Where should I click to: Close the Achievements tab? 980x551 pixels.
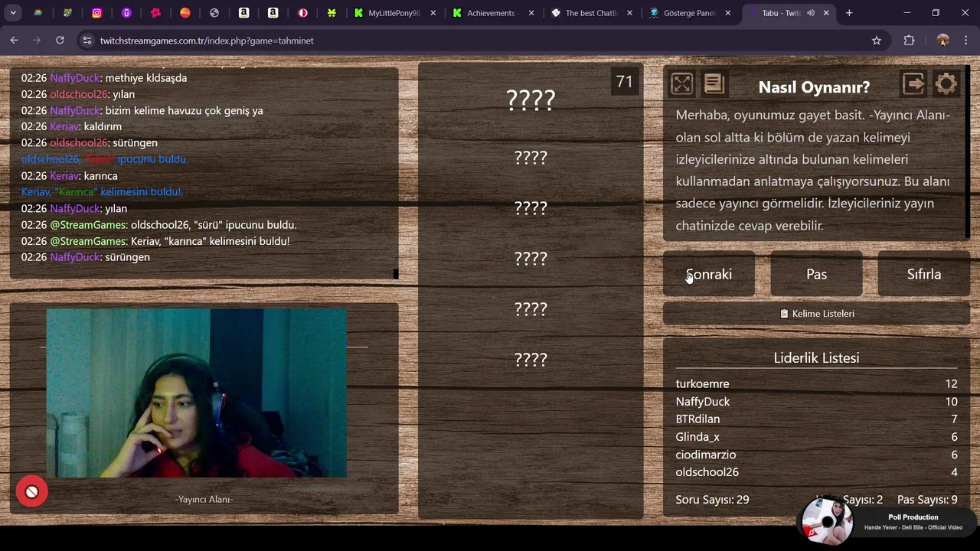[x=531, y=13]
